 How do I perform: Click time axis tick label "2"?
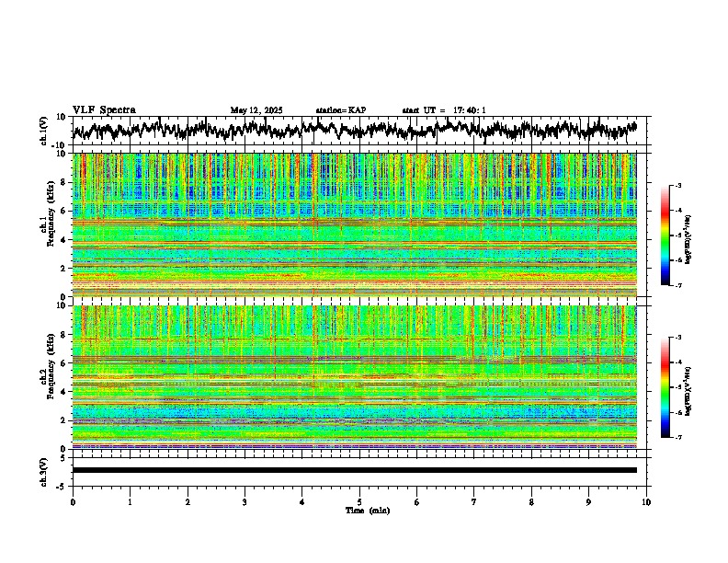188,502
